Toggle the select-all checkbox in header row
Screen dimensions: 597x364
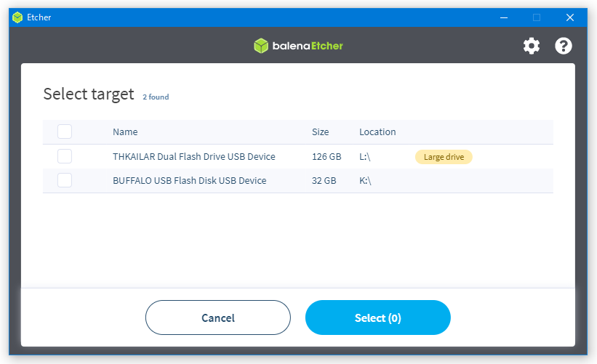[65, 132]
